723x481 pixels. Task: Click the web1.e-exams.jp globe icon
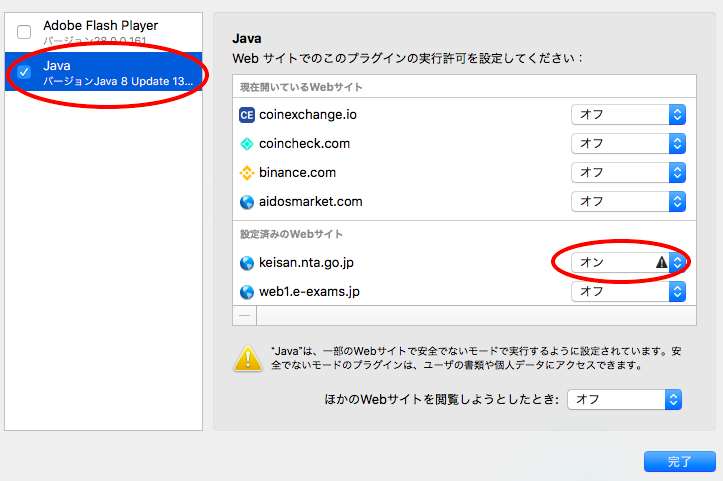point(247,292)
